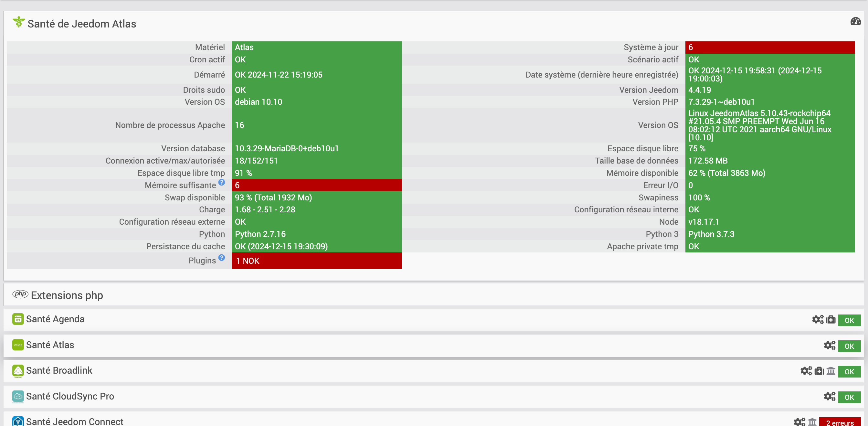
Task: Click help icon next to Plugins label
Action: pyautogui.click(x=221, y=258)
